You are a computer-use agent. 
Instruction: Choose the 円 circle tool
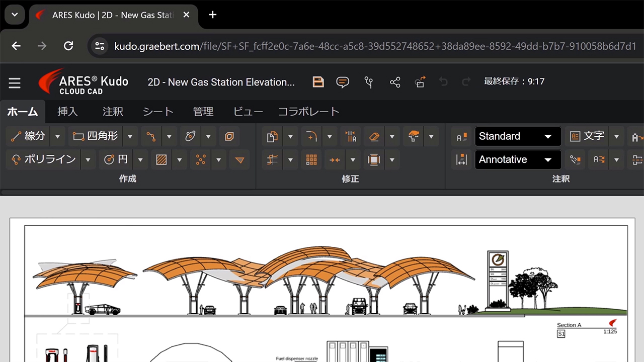click(116, 160)
